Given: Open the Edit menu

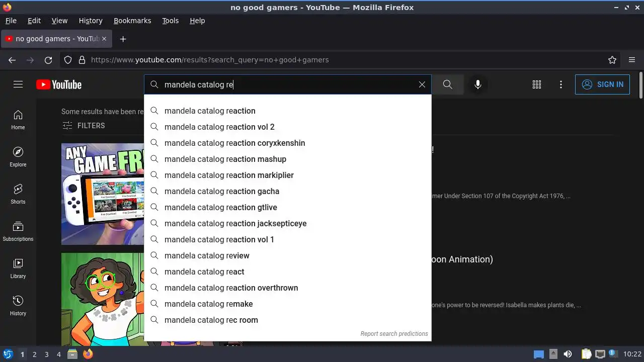Looking at the screenshot, I should click(34, 21).
